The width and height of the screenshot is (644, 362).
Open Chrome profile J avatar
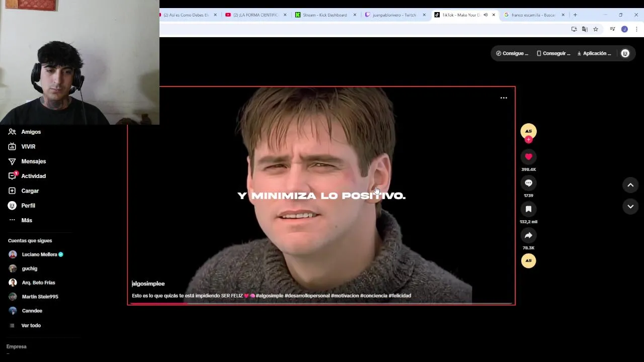pyautogui.click(x=624, y=29)
